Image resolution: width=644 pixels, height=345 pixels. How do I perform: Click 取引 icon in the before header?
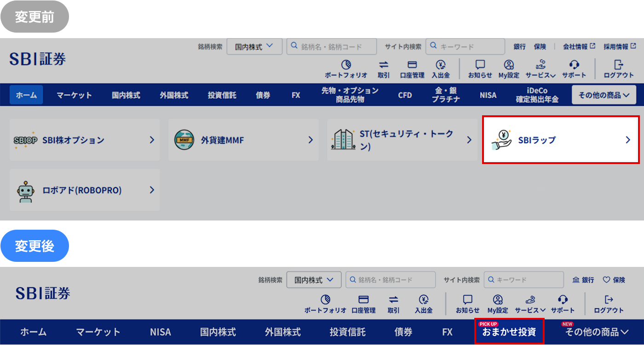click(x=384, y=69)
